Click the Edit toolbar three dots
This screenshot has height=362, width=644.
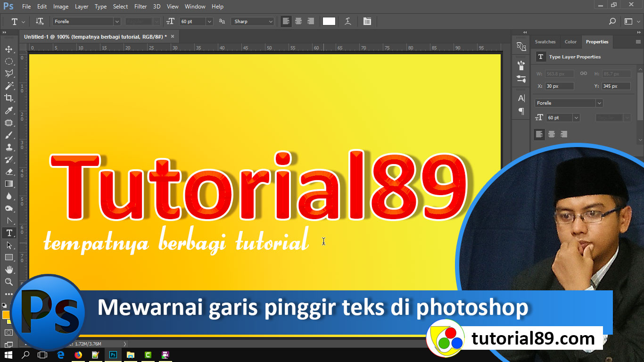coord(8,294)
